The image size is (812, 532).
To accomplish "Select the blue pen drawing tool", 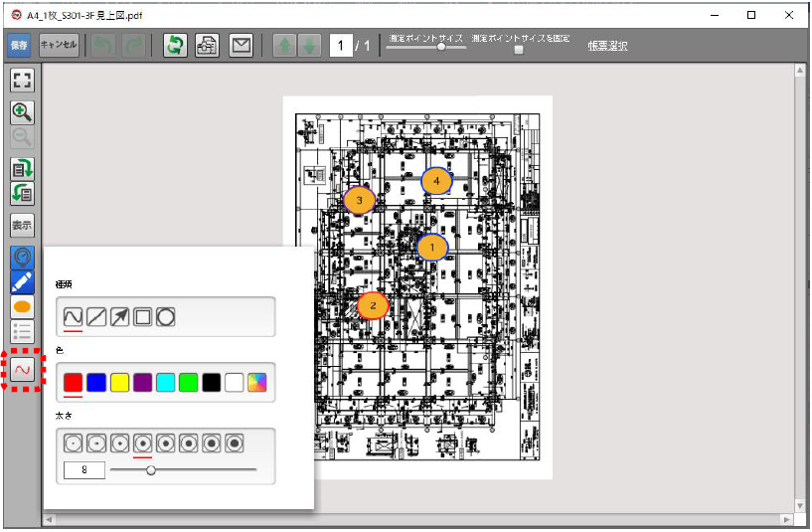I will pyautogui.click(x=22, y=282).
